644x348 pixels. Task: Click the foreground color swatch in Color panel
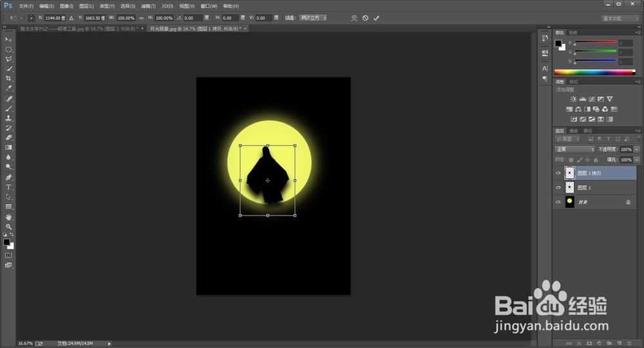(558, 43)
